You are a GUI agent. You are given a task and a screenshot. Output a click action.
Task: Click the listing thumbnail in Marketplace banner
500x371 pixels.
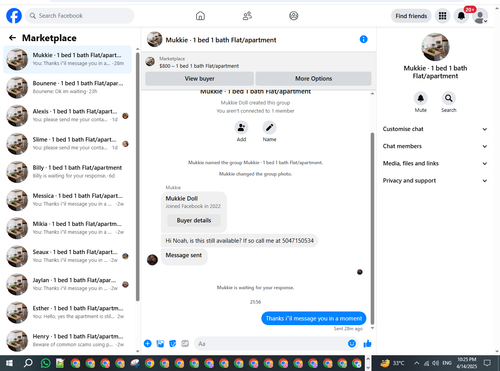150,62
